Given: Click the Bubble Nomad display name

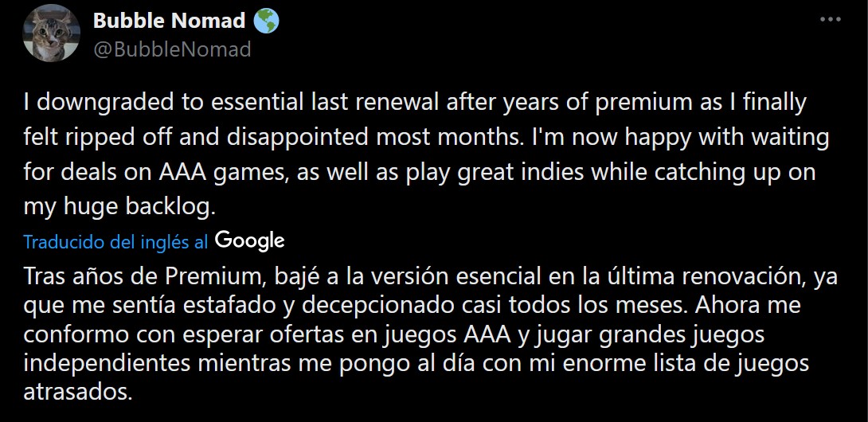Looking at the screenshot, I should tap(169, 21).
